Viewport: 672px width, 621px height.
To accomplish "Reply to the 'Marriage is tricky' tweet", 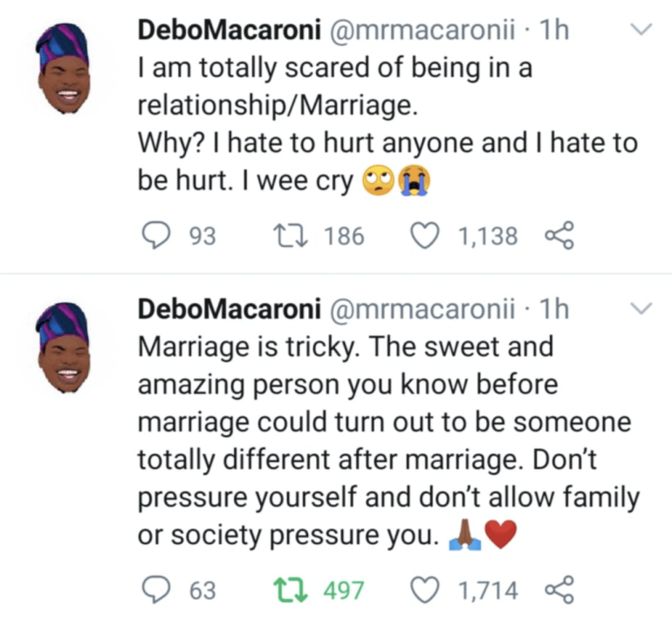I will (154, 591).
